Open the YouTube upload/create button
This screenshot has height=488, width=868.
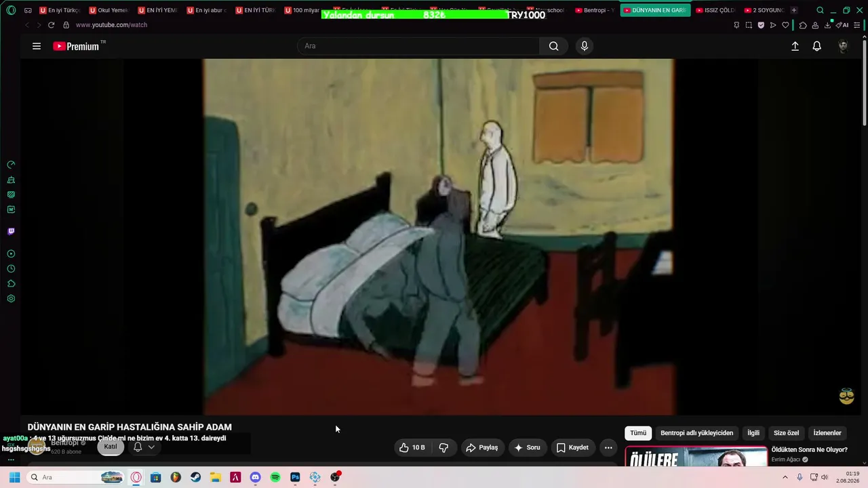point(795,46)
